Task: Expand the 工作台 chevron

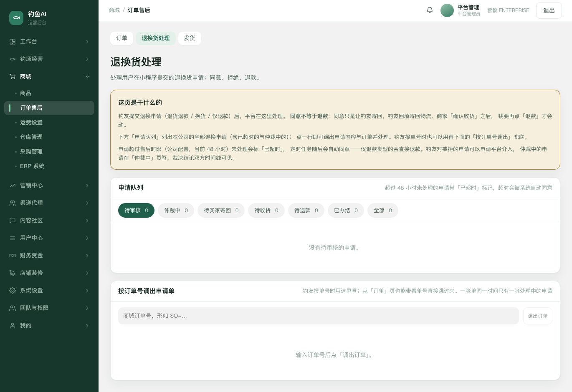Action: [87, 42]
